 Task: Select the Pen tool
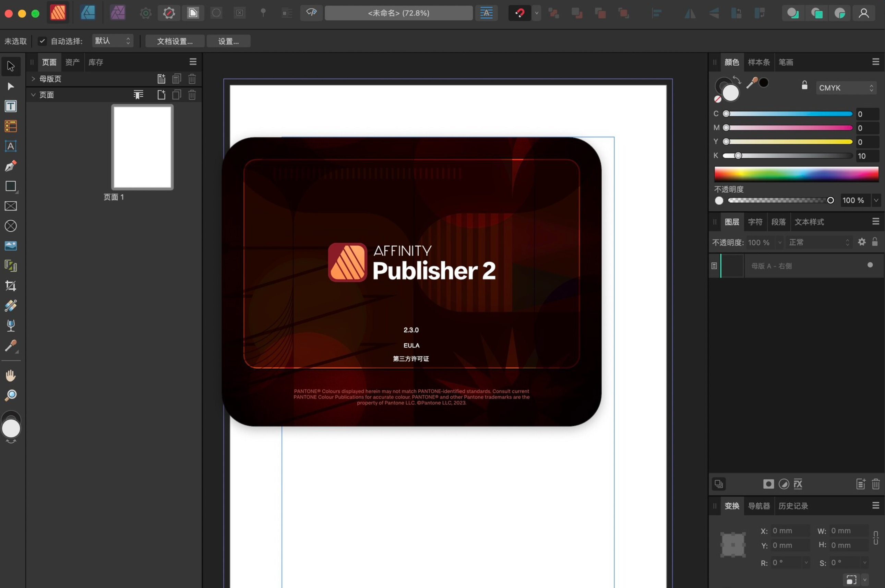tap(11, 166)
